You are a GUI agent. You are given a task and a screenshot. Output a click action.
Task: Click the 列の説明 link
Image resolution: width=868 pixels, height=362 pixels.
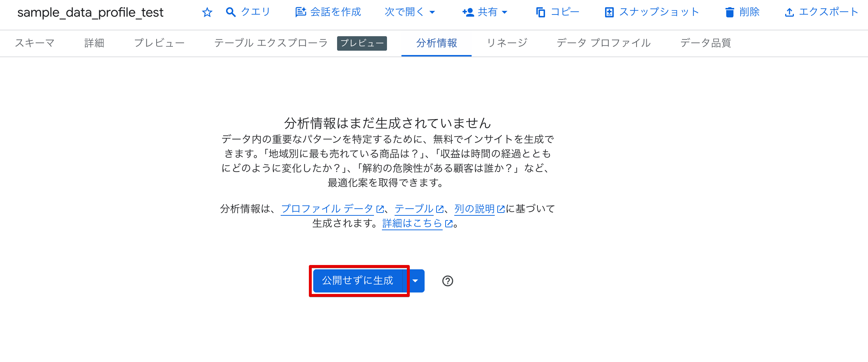(475, 209)
